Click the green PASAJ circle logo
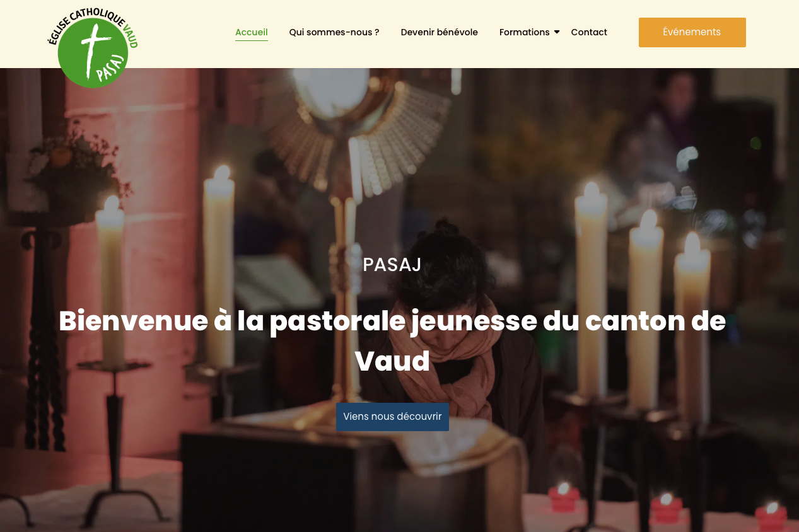This screenshot has height=532, width=799. tap(93, 53)
